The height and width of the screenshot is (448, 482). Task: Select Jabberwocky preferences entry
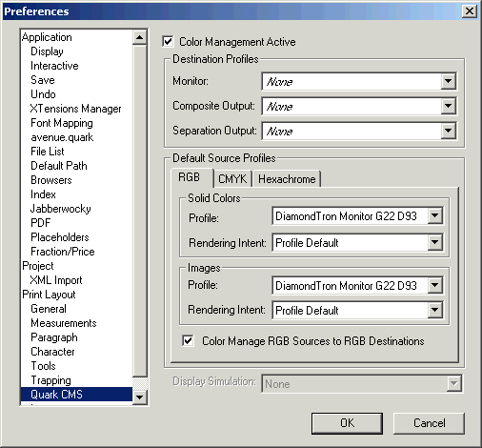61,209
